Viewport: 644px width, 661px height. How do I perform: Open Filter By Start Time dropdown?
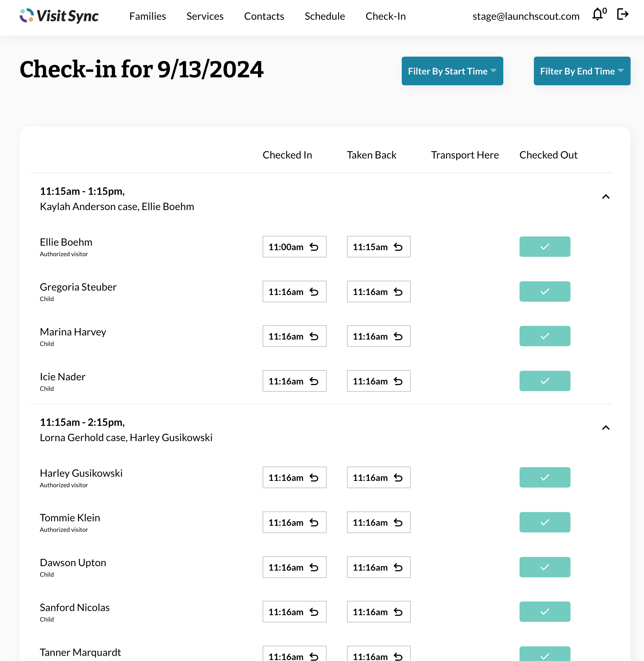[x=452, y=71]
